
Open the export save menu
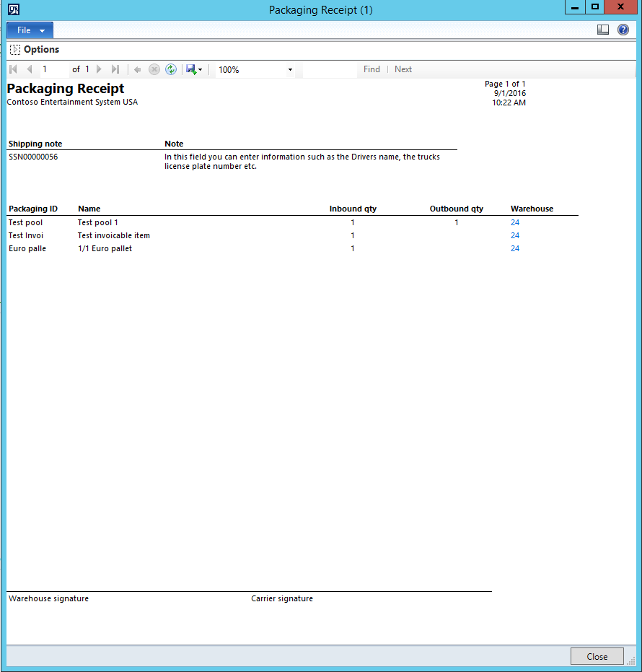pos(194,69)
